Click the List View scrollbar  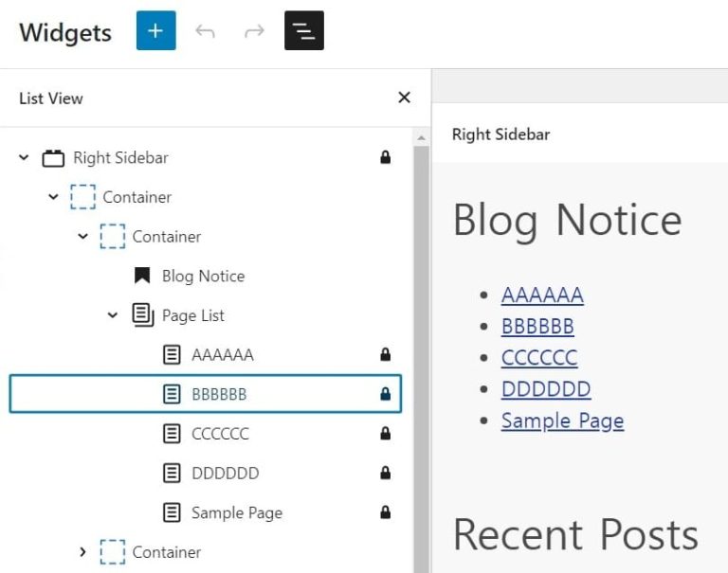422,360
